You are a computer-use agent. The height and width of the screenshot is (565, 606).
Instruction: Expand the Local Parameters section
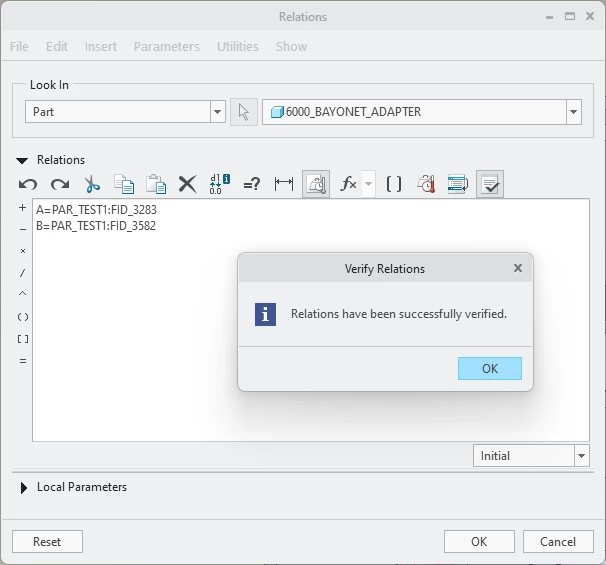(24, 488)
